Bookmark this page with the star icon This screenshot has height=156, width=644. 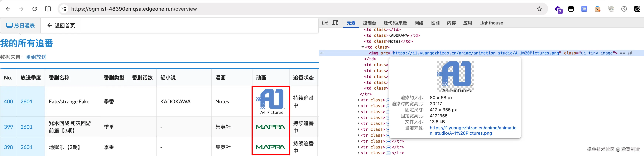pos(539,9)
